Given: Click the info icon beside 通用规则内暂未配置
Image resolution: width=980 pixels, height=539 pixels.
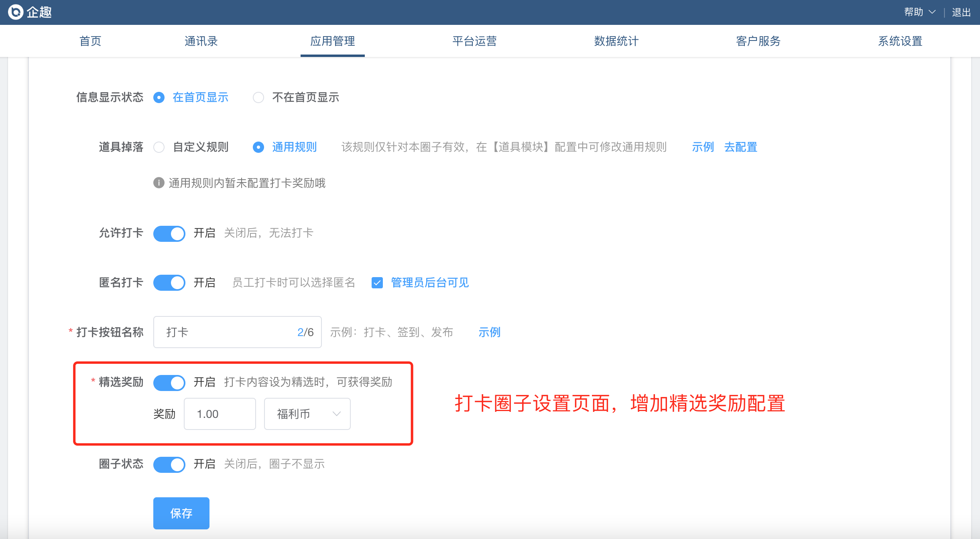Looking at the screenshot, I should pyautogui.click(x=159, y=183).
